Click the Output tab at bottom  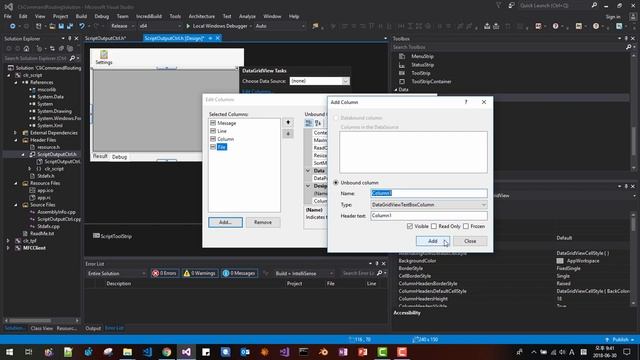pyautogui.click(x=93, y=328)
